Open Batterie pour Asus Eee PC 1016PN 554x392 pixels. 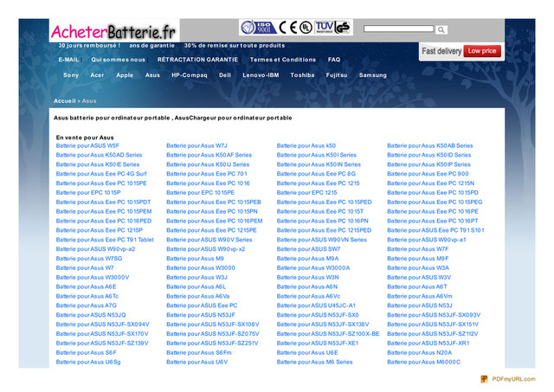[323, 221]
